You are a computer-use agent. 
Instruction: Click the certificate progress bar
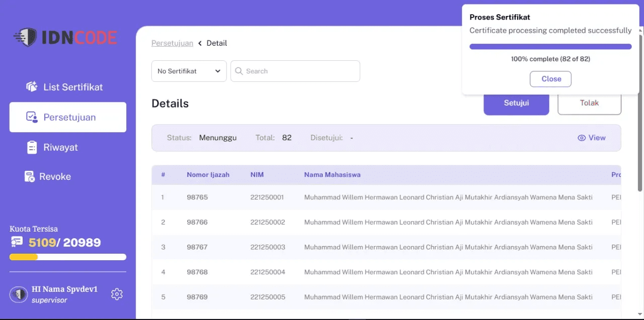click(550, 47)
